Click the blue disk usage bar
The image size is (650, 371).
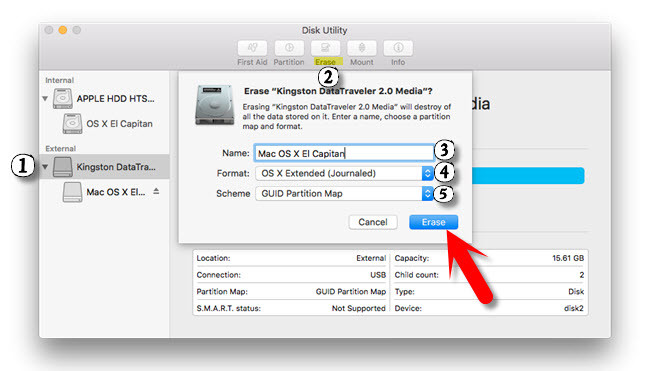pos(529,176)
